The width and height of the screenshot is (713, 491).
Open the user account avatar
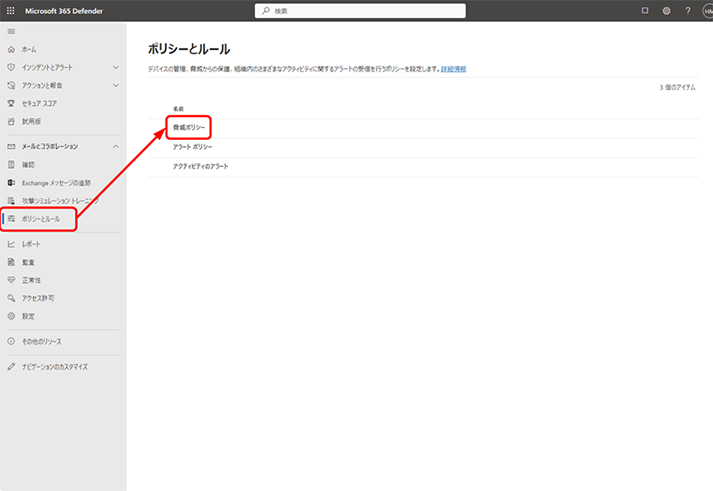pyautogui.click(x=708, y=11)
